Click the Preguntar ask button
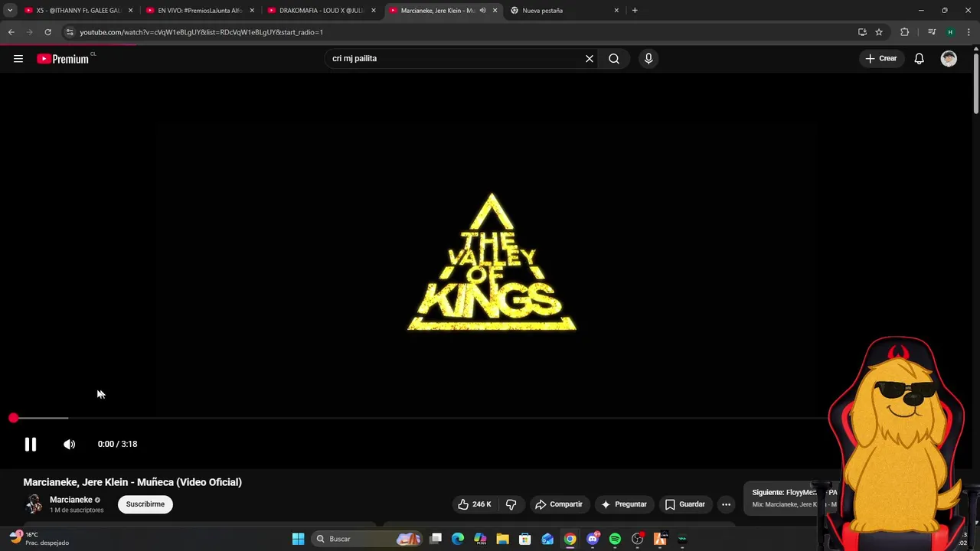The image size is (980, 551). click(x=624, y=504)
